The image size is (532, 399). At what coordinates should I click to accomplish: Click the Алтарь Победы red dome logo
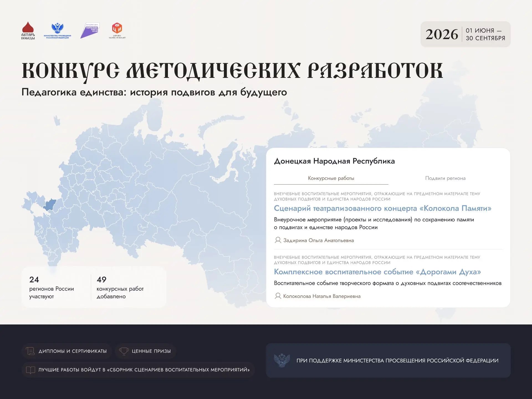coord(28,31)
